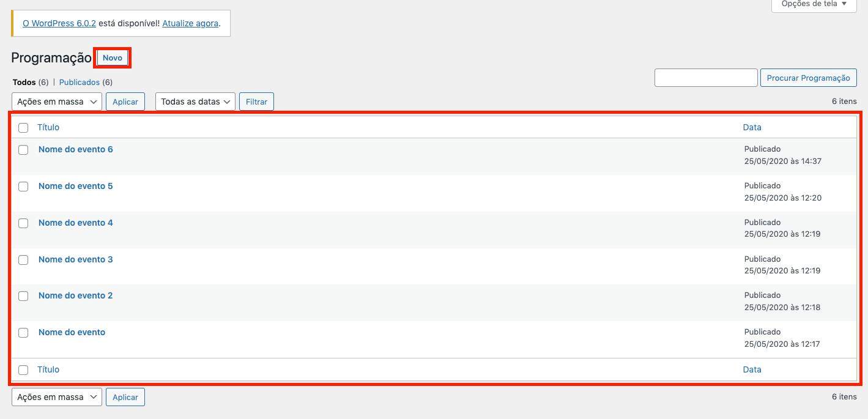
Task: Open the Opções de tela panel
Action: (812, 4)
